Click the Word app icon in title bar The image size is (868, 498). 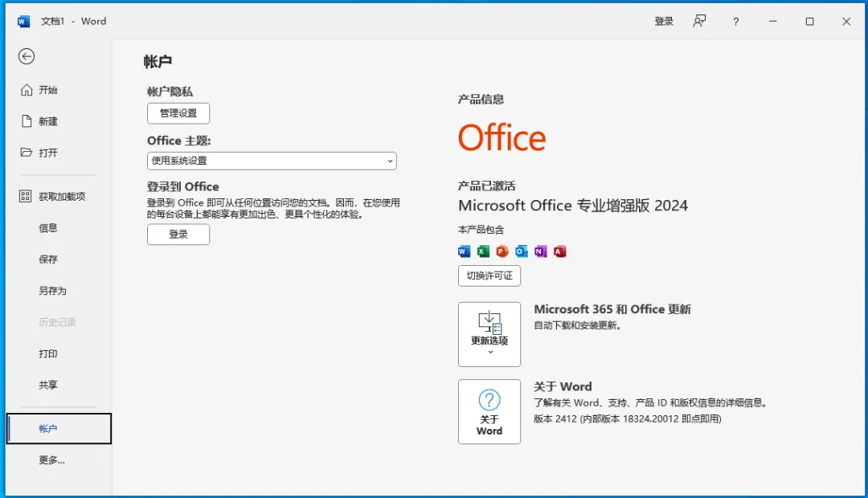[x=23, y=22]
